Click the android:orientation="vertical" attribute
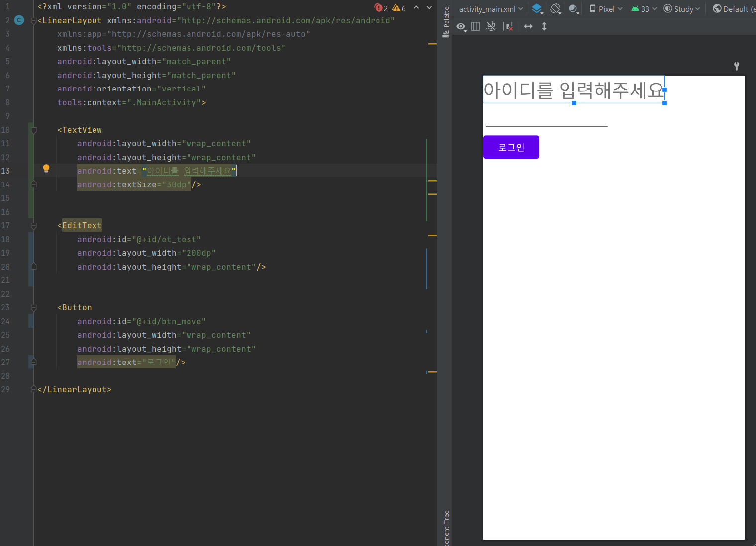This screenshot has width=756, height=546. [x=131, y=89]
